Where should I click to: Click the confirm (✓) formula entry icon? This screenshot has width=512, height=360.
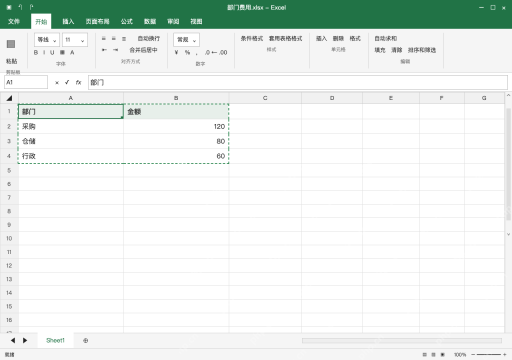pyautogui.click(x=67, y=82)
